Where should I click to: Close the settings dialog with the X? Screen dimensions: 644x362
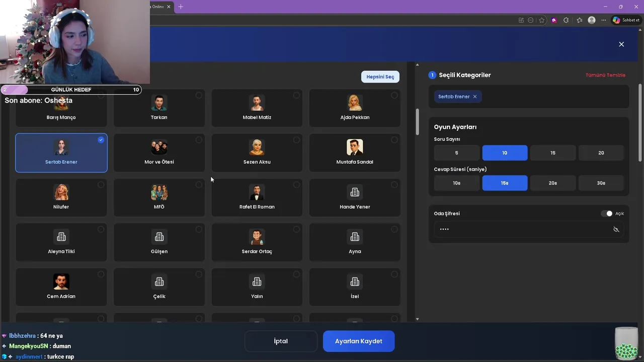[621, 44]
